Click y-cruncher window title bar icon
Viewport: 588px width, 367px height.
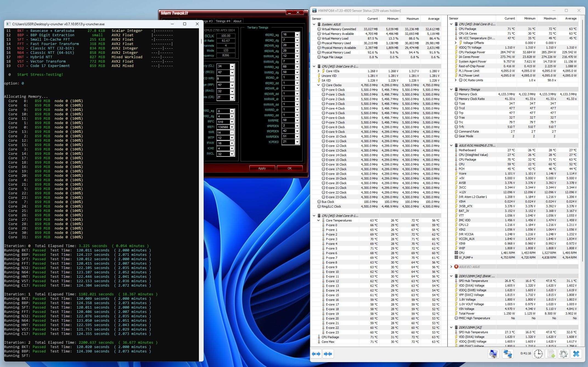pos(8,24)
